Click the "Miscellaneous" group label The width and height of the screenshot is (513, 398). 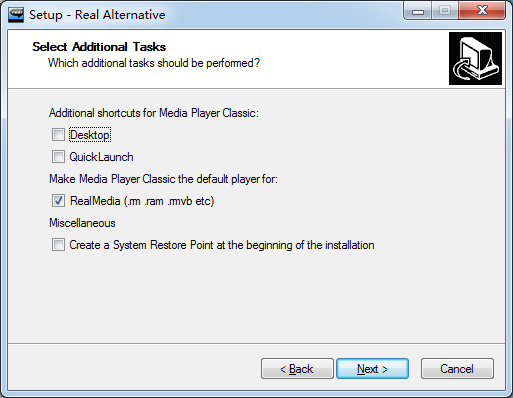click(82, 223)
